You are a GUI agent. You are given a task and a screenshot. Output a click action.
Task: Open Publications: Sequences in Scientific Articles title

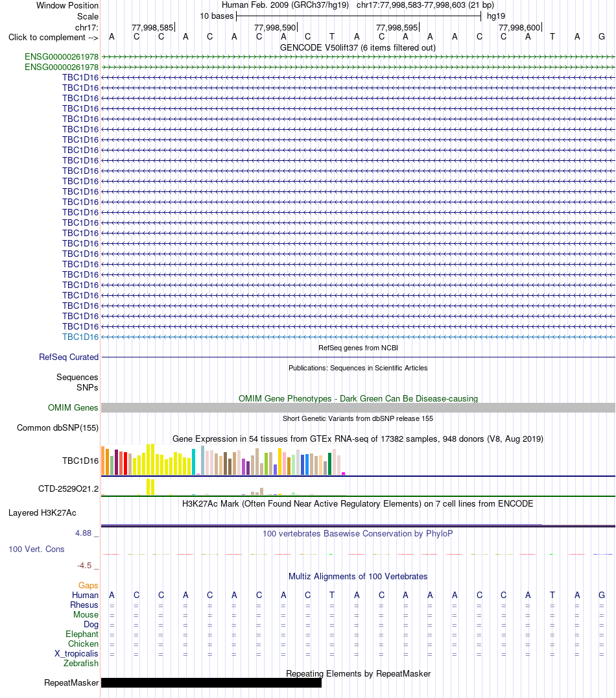click(358, 368)
